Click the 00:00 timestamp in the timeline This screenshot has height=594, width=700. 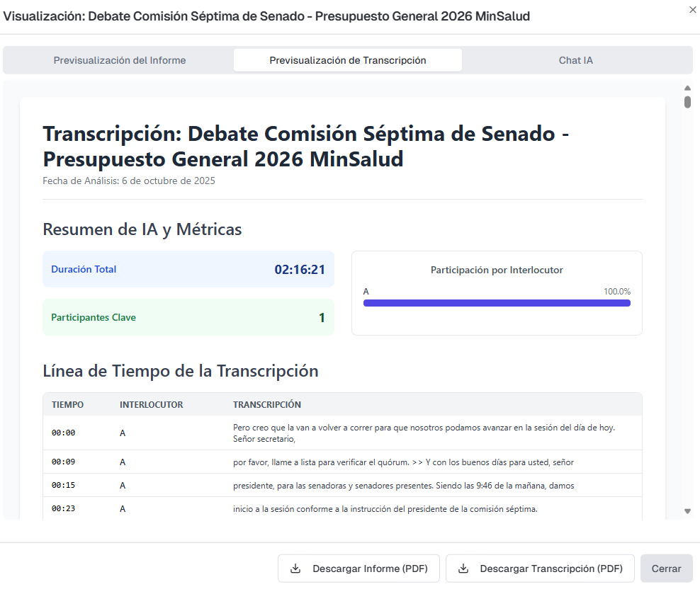point(64,433)
